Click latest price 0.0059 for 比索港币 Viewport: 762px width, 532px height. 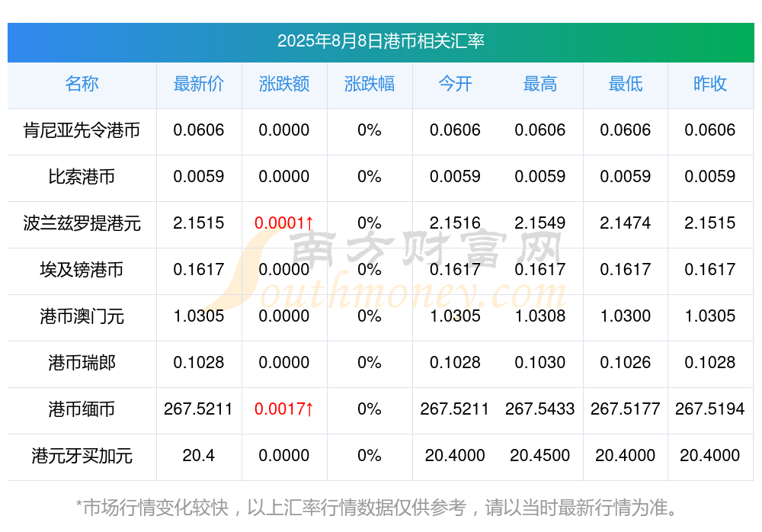click(198, 177)
